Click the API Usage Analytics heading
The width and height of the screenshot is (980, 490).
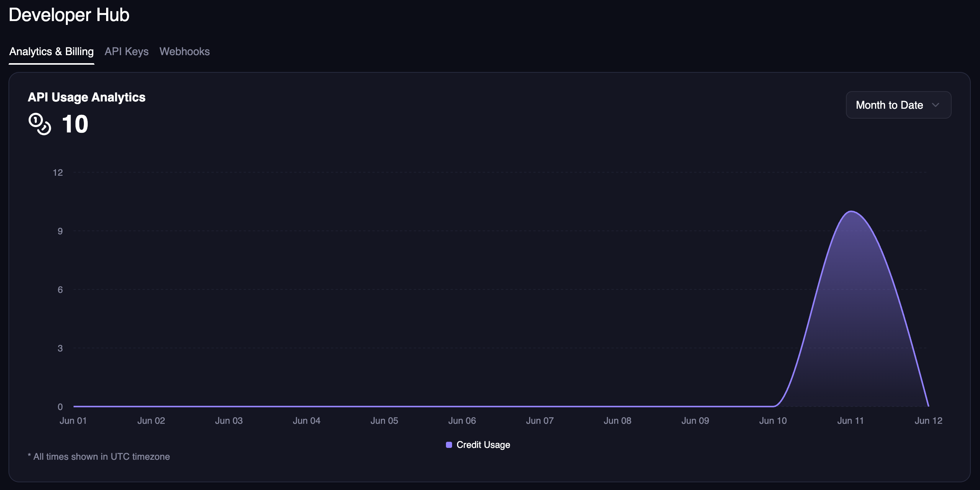(87, 97)
